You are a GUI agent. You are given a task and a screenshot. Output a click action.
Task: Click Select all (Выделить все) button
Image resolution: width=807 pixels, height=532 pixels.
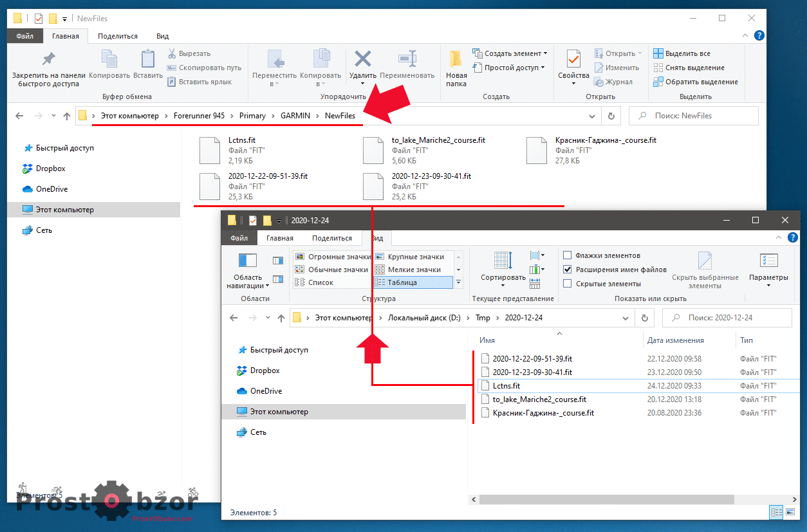click(687, 53)
